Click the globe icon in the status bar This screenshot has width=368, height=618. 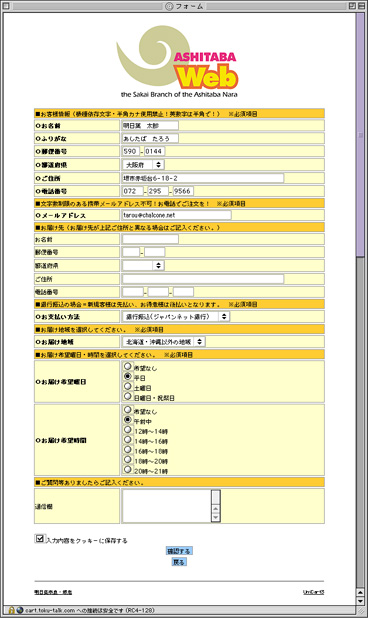pyautogui.click(x=20, y=610)
